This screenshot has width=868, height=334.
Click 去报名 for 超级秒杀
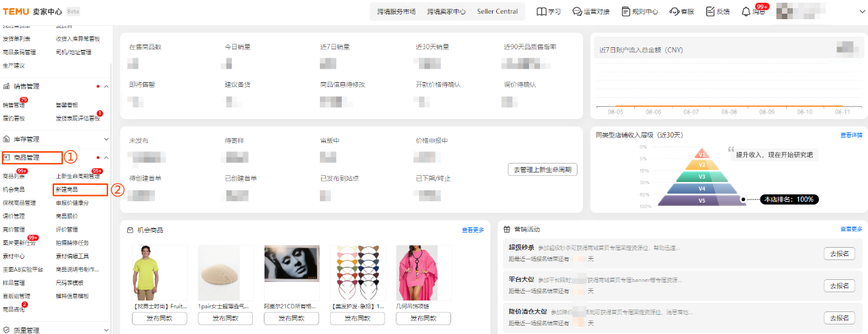[839, 253]
